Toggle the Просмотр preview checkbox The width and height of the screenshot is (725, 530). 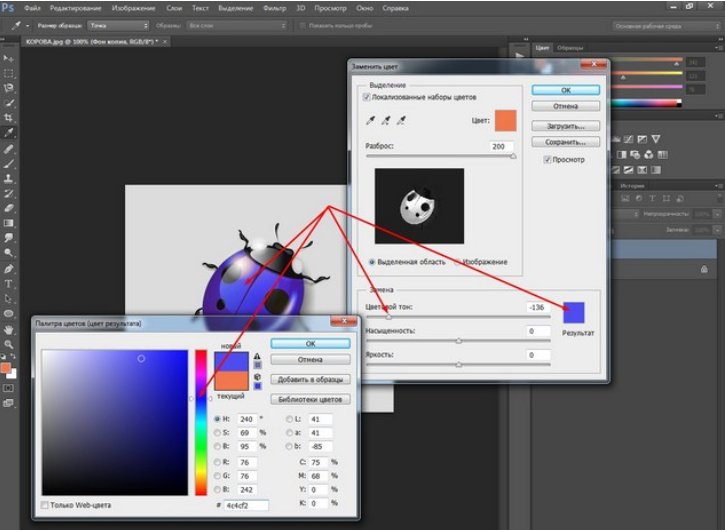pos(547,160)
